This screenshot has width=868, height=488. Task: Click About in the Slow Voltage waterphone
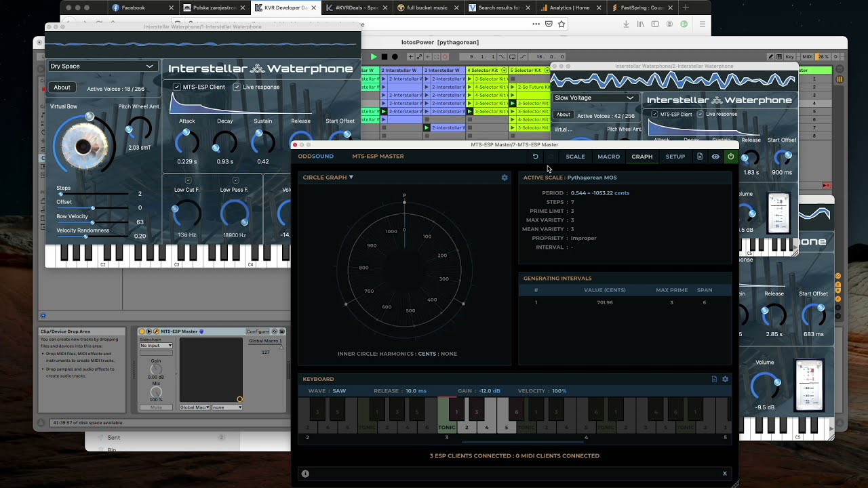point(564,115)
